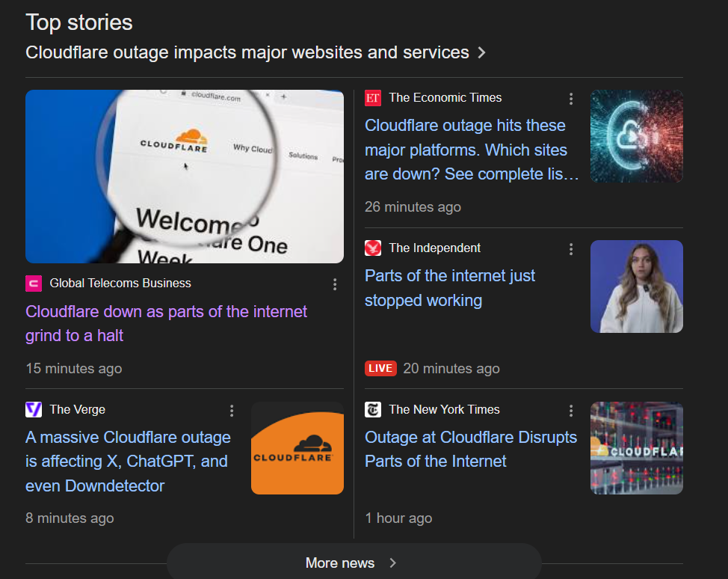Select The Verge source name
The image size is (728, 579).
click(78, 409)
